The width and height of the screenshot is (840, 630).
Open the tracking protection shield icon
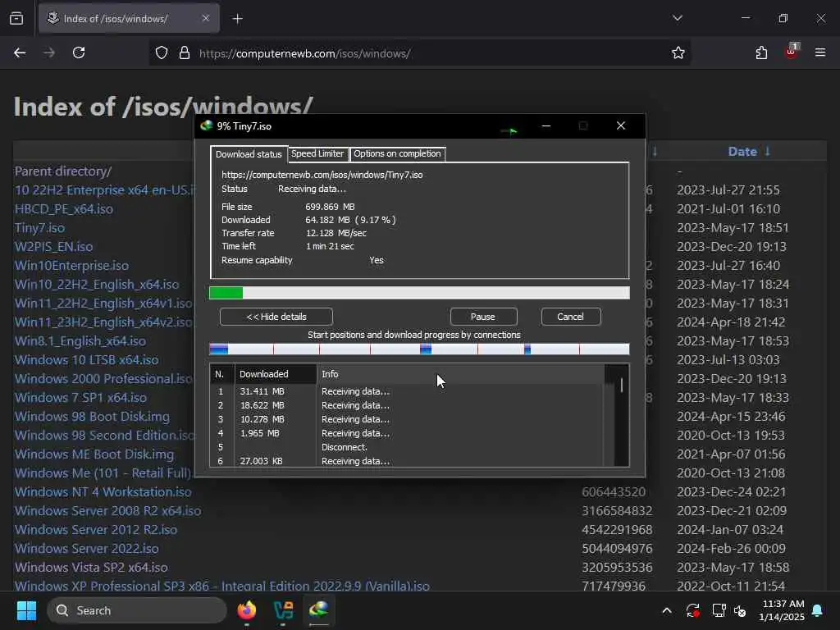click(x=162, y=53)
